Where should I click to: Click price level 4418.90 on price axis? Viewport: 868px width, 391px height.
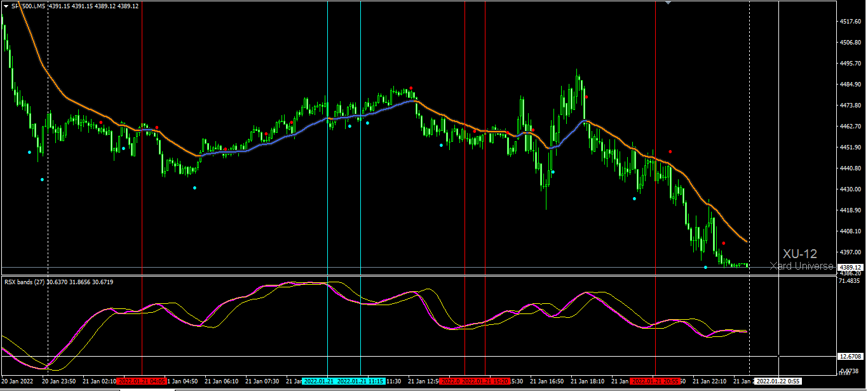point(850,210)
